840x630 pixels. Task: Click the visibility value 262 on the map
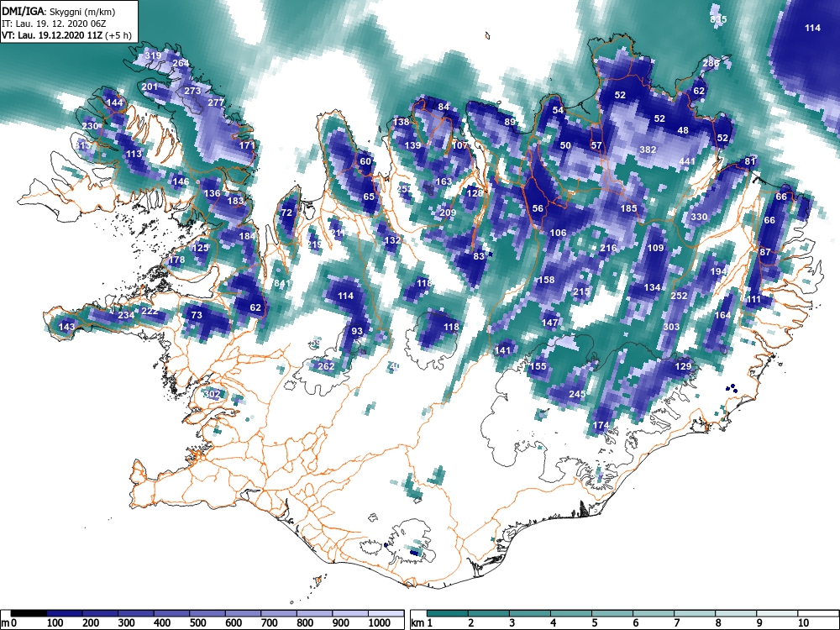pyautogui.click(x=326, y=367)
